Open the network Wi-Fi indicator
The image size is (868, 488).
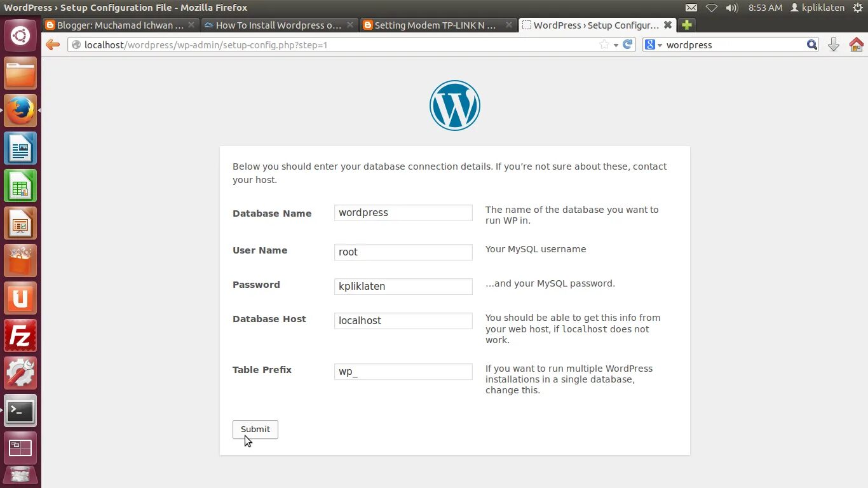point(712,8)
